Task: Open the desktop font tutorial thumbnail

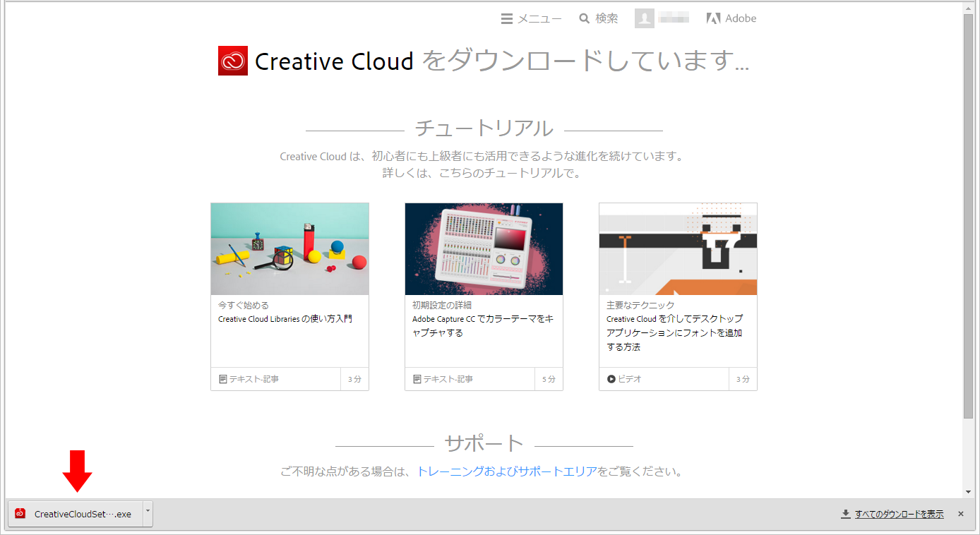Action: click(678, 249)
